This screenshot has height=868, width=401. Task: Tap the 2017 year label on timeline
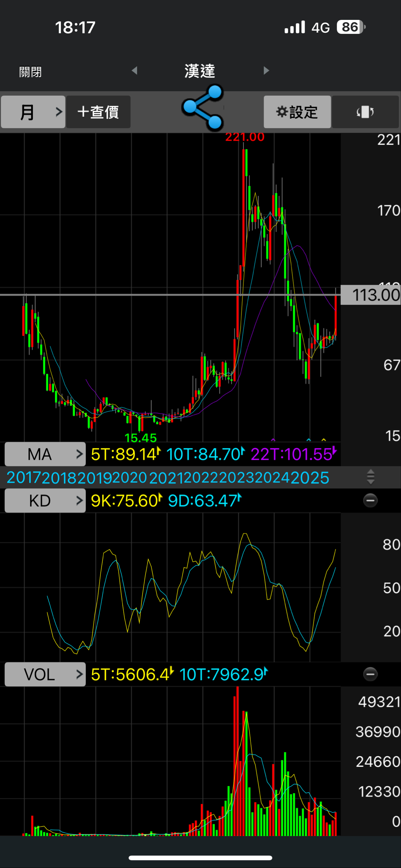click(x=24, y=478)
